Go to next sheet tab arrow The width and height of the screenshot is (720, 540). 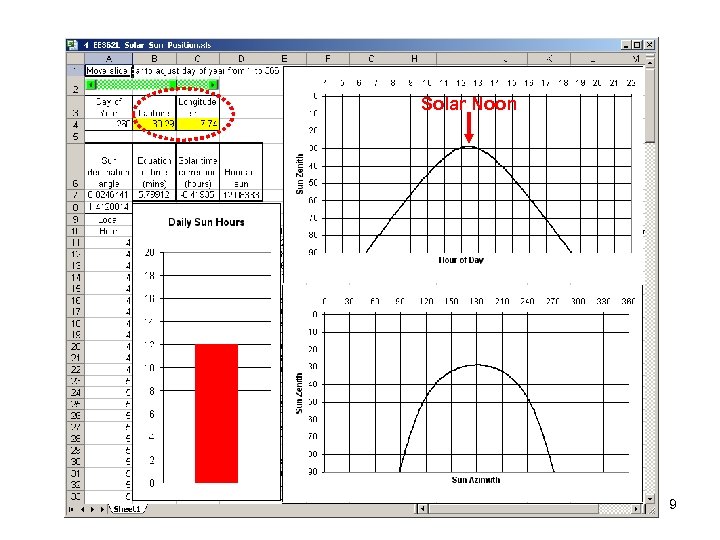92,509
